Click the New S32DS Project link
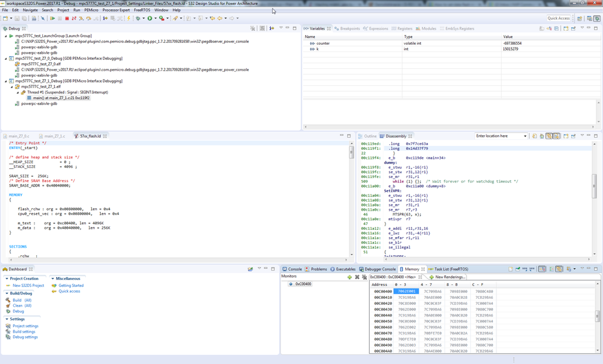The height and width of the screenshot is (364, 603). 28,286
